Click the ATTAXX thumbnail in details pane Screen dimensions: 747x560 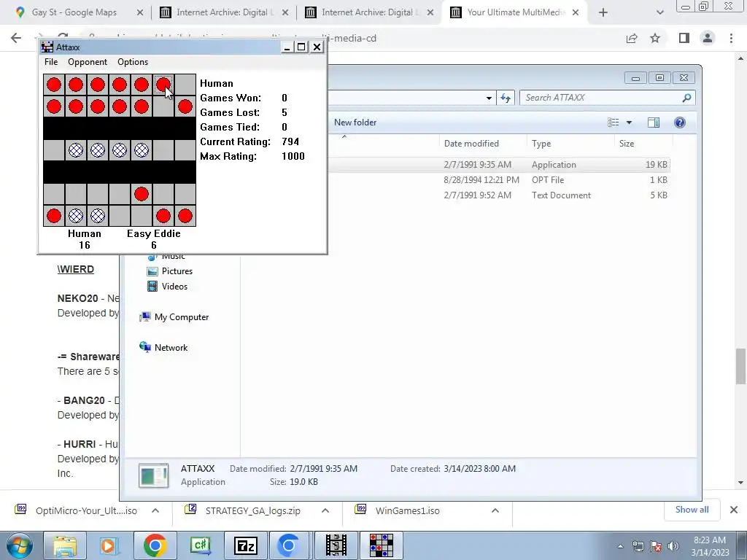pyautogui.click(x=153, y=475)
